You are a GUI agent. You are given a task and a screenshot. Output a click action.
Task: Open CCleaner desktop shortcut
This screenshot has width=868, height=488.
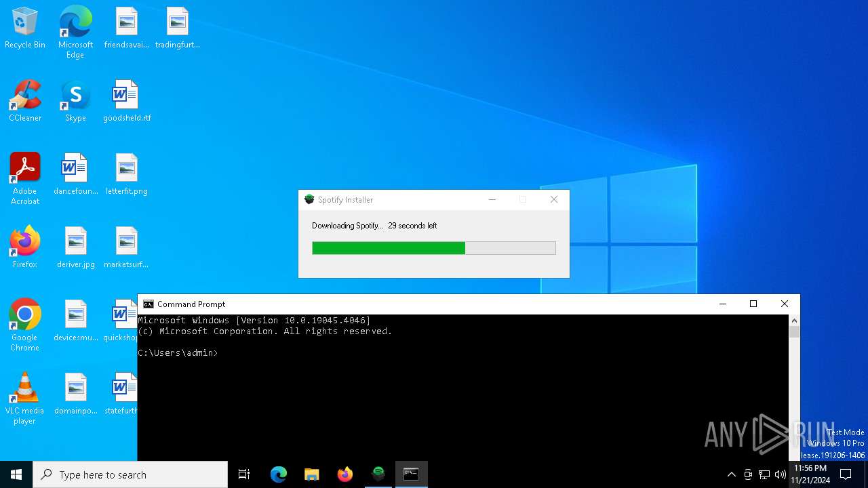pyautogui.click(x=25, y=102)
